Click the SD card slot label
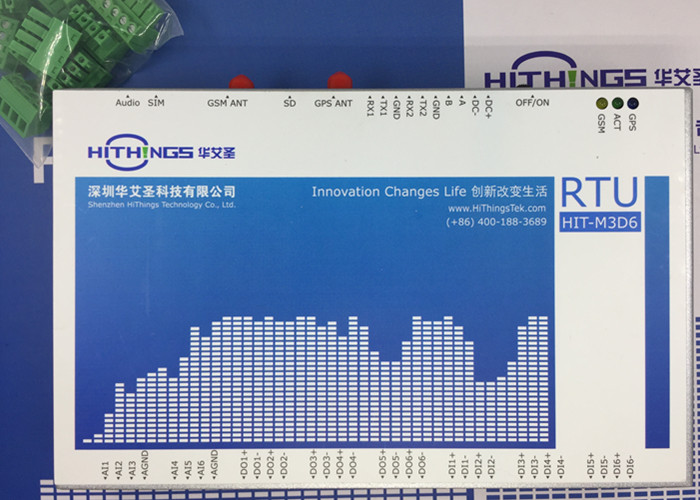Screen dimensions: 700x500 [289, 103]
